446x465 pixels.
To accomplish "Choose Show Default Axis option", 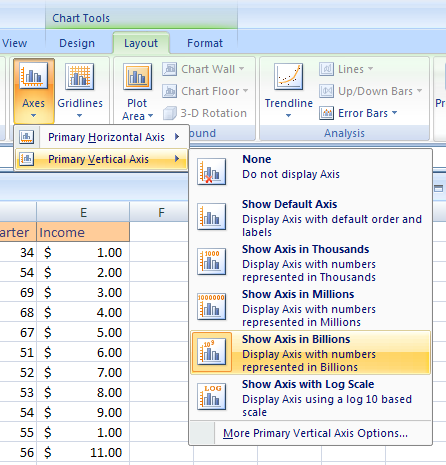I will pos(310,218).
